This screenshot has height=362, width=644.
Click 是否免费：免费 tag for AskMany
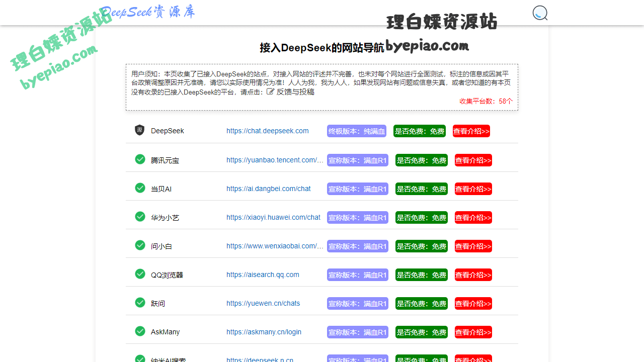(422, 332)
